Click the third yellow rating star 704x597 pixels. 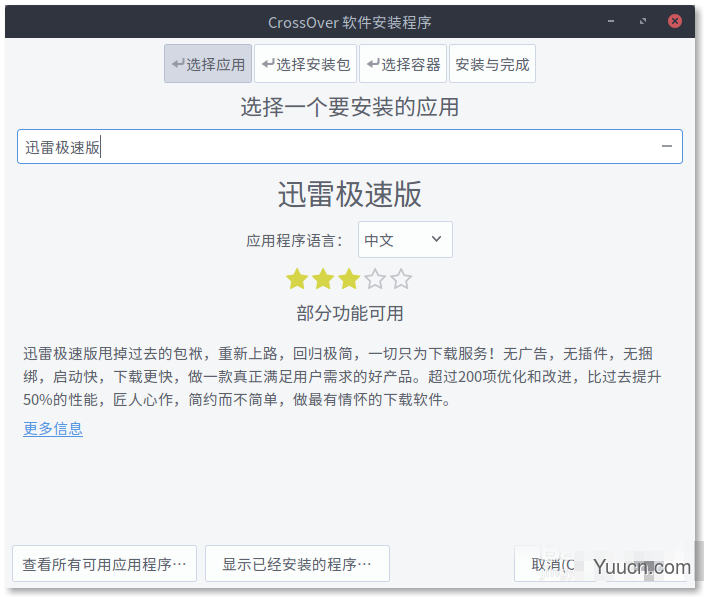349,279
